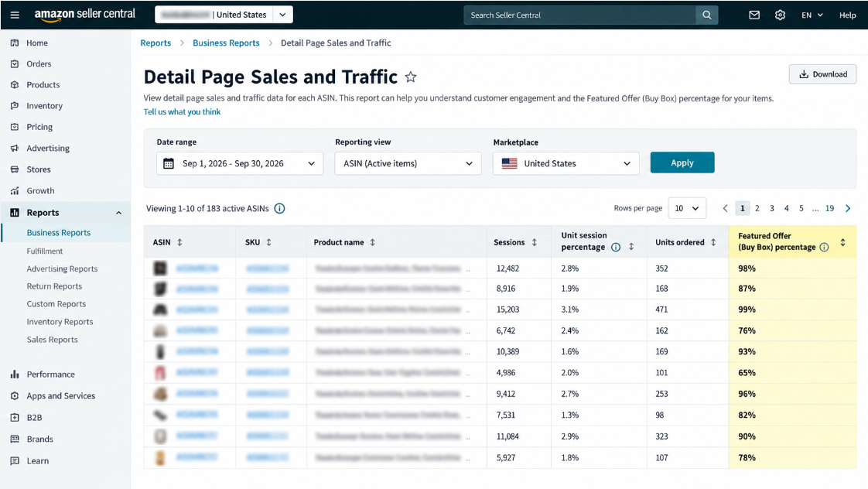Open the Rows per page dropdown
868x489 pixels.
click(687, 208)
